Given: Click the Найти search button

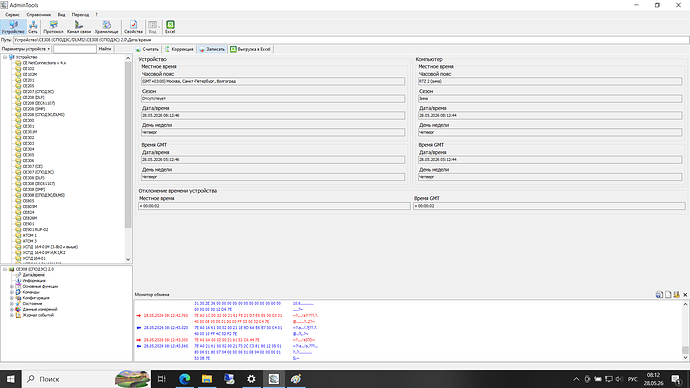Looking at the screenshot, I should (105, 49).
